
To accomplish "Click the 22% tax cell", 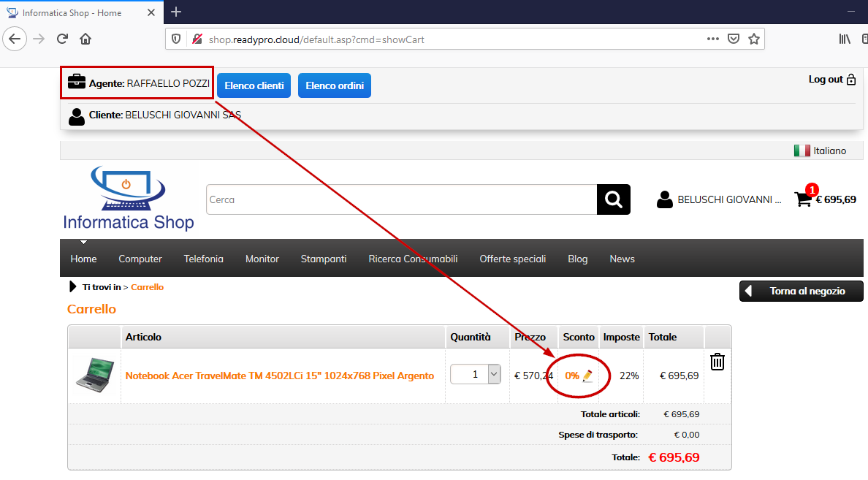I will tap(629, 376).
